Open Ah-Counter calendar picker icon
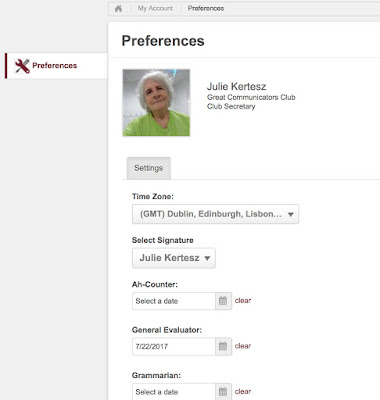This screenshot has width=380, height=400. click(223, 301)
